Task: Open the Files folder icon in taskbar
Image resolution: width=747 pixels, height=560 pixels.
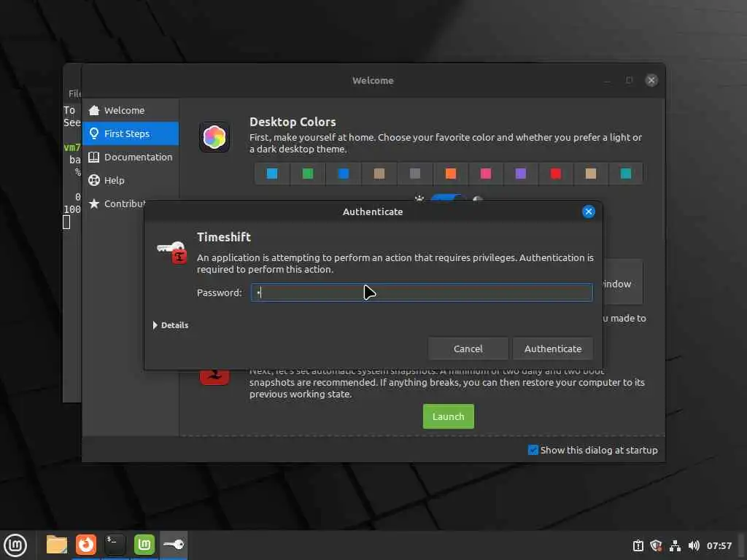Action: (57, 545)
